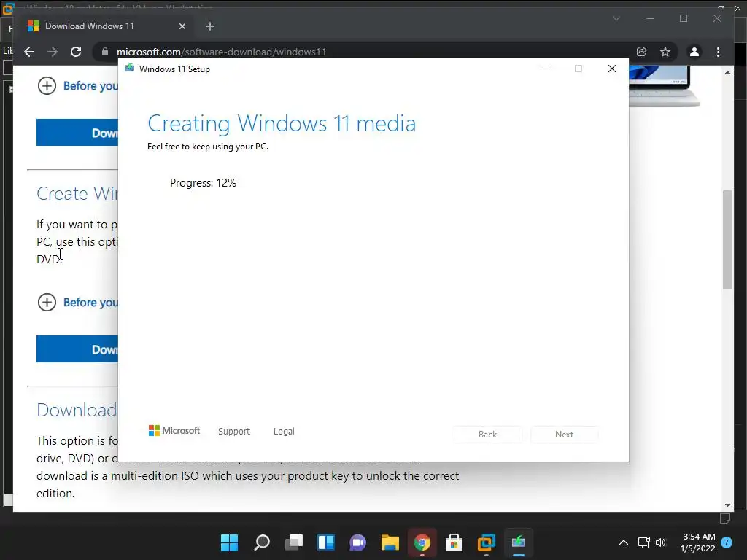The height and width of the screenshot is (560, 747).
Task: Open Chrome profile avatar
Action: (694, 52)
